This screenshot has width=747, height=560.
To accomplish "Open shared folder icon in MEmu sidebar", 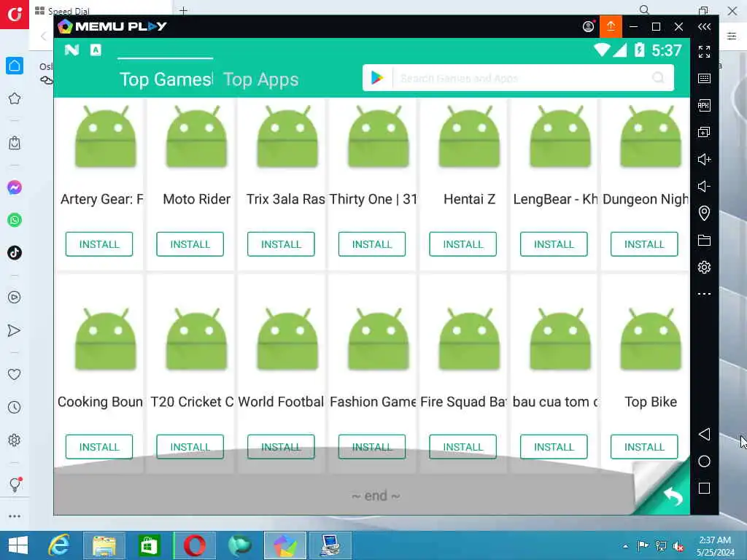I will pyautogui.click(x=704, y=240).
